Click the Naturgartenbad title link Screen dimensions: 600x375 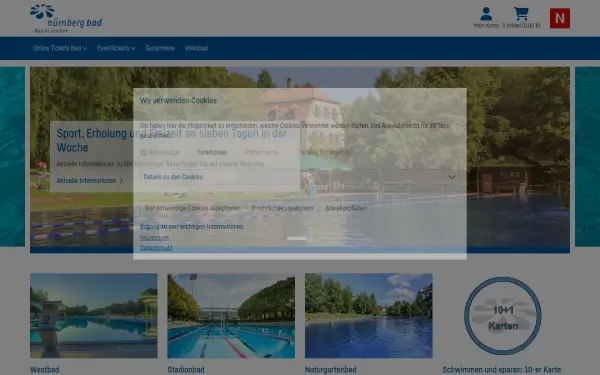[331, 370]
